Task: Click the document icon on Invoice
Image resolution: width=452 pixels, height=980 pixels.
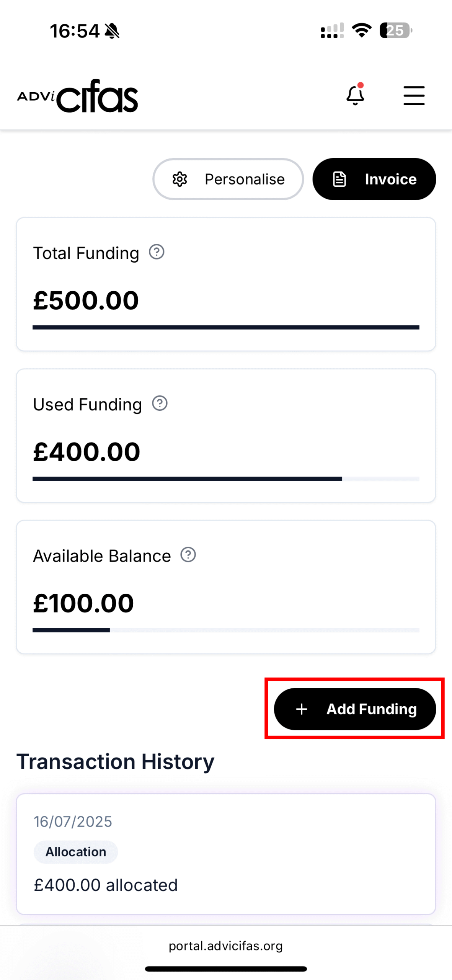Action: click(339, 179)
